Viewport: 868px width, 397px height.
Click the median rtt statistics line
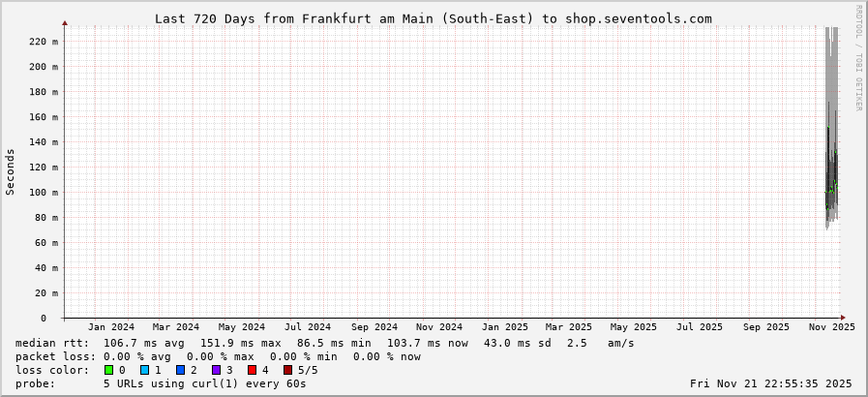pos(325,343)
